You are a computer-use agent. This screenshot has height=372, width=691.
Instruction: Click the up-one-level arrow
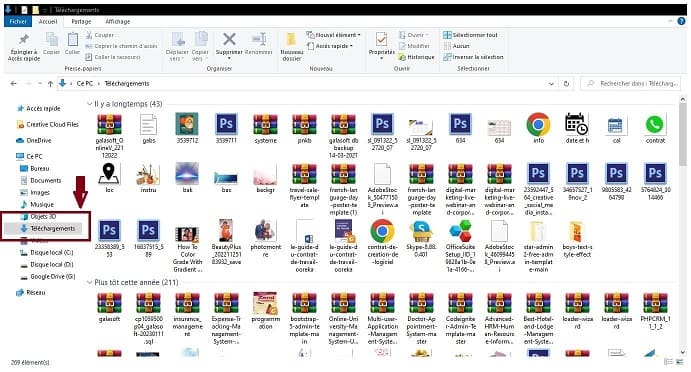coord(50,84)
